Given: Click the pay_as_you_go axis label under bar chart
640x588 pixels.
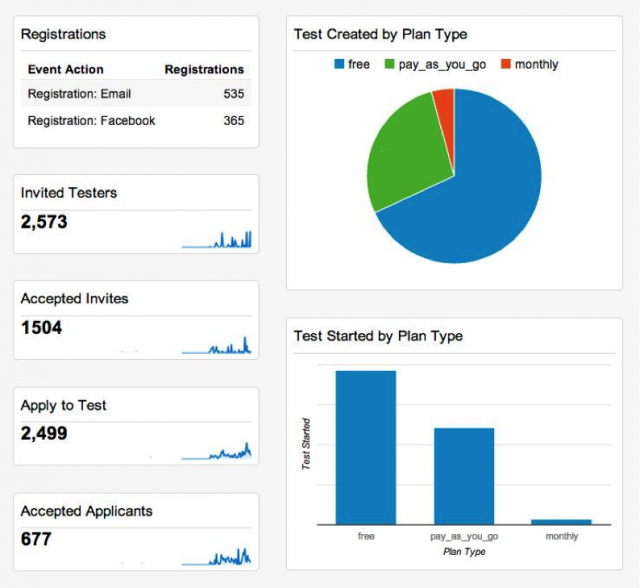Looking at the screenshot, I should coord(464,537).
